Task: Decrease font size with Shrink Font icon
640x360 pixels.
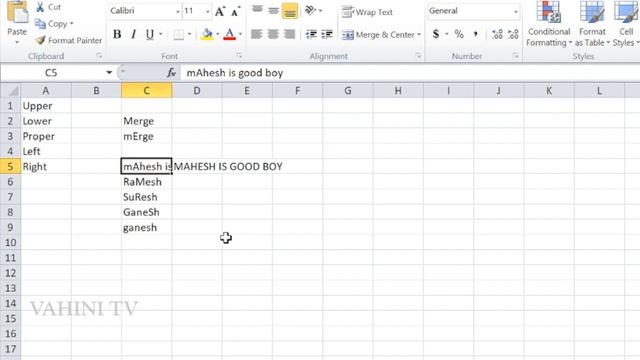Action: tap(236, 11)
